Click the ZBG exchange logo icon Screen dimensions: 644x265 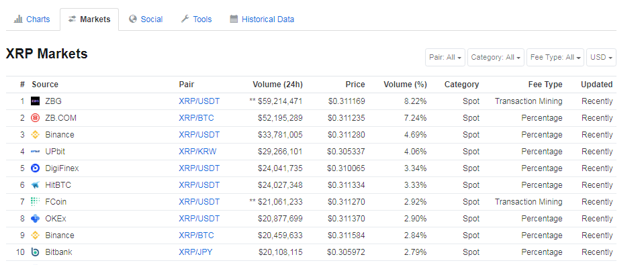36,101
